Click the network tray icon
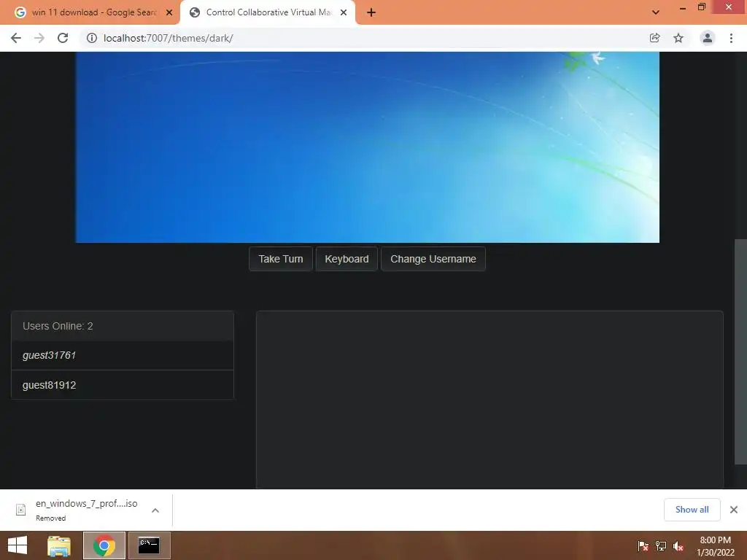The width and height of the screenshot is (747, 560). (661, 546)
